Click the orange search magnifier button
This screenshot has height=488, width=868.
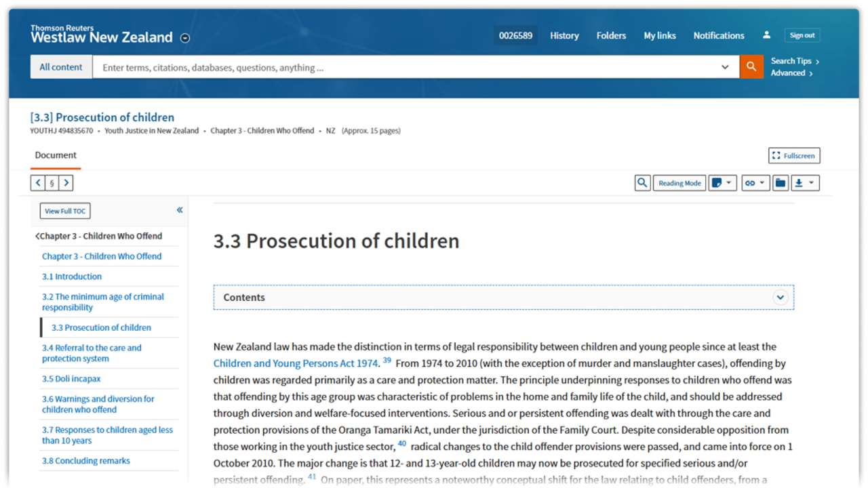tap(751, 66)
